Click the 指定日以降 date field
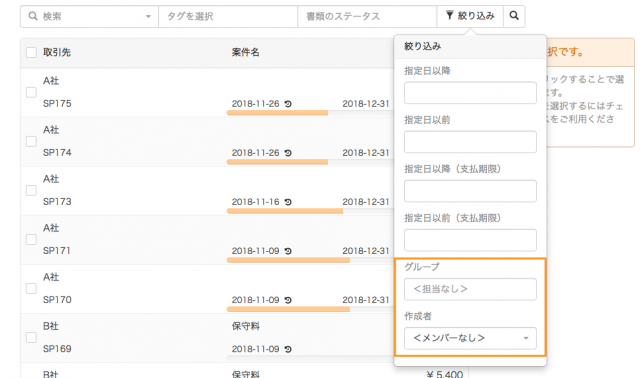The height and width of the screenshot is (378, 640). point(470,93)
